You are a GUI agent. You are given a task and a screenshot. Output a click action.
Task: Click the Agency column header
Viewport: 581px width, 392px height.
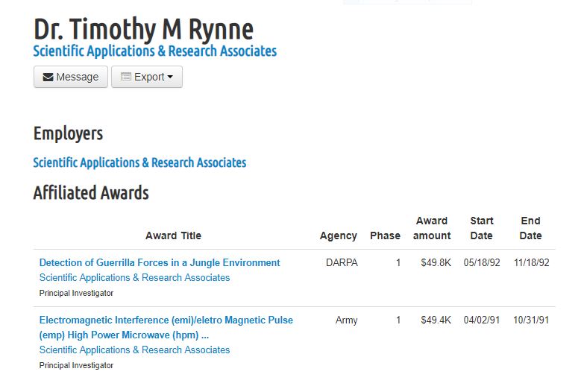[x=339, y=235]
